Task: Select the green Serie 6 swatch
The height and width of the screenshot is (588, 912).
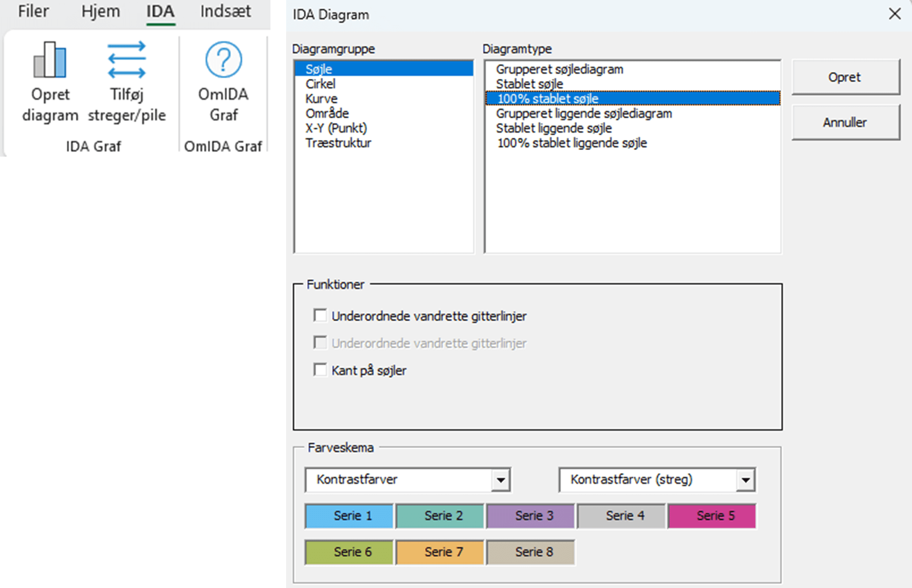Action: (348, 552)
